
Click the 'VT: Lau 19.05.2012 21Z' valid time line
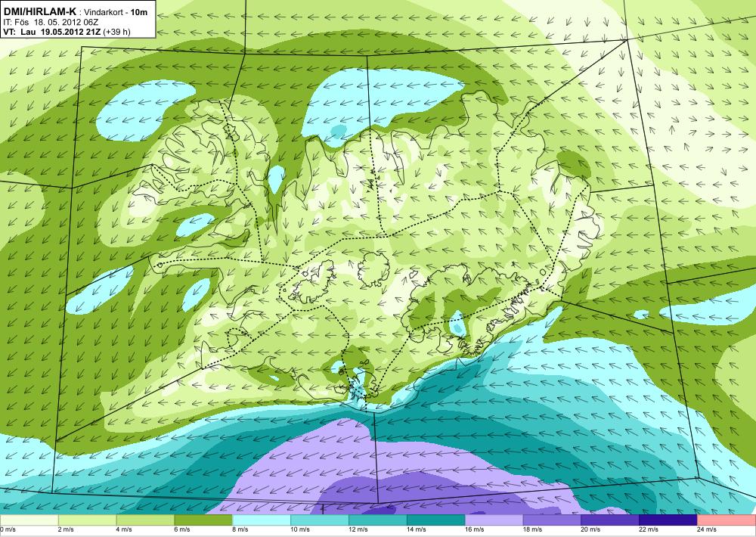52,33
